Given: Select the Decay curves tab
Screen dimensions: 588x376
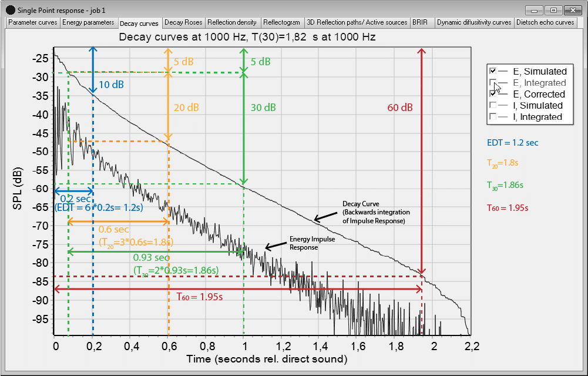Looking at the screenshot, I should [139, 22].
